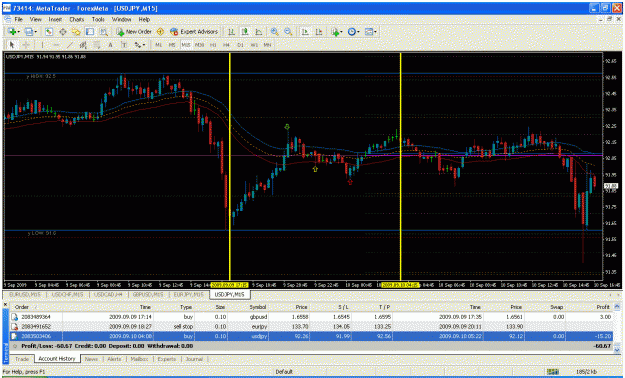This screenshot has width=625, height=378.
Task: Select the Text tool labeled A
Action: (110, 45)
